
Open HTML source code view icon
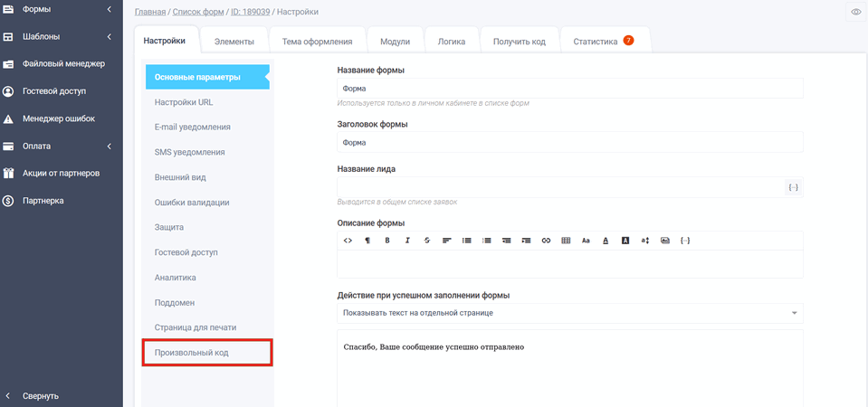point(348,241)
